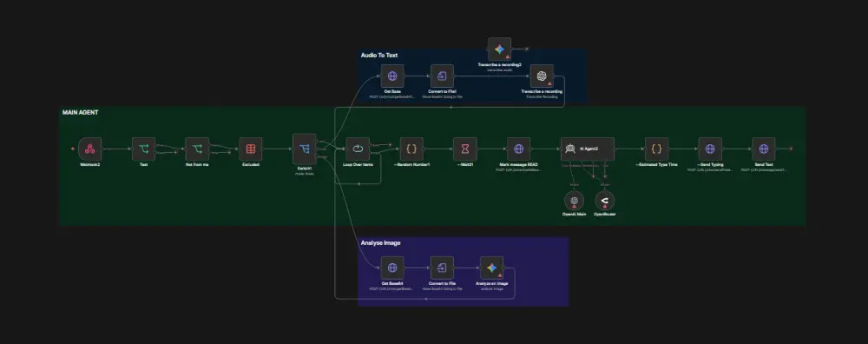
Task: Click the AI Agent2 label text
Action: (589, 149)
